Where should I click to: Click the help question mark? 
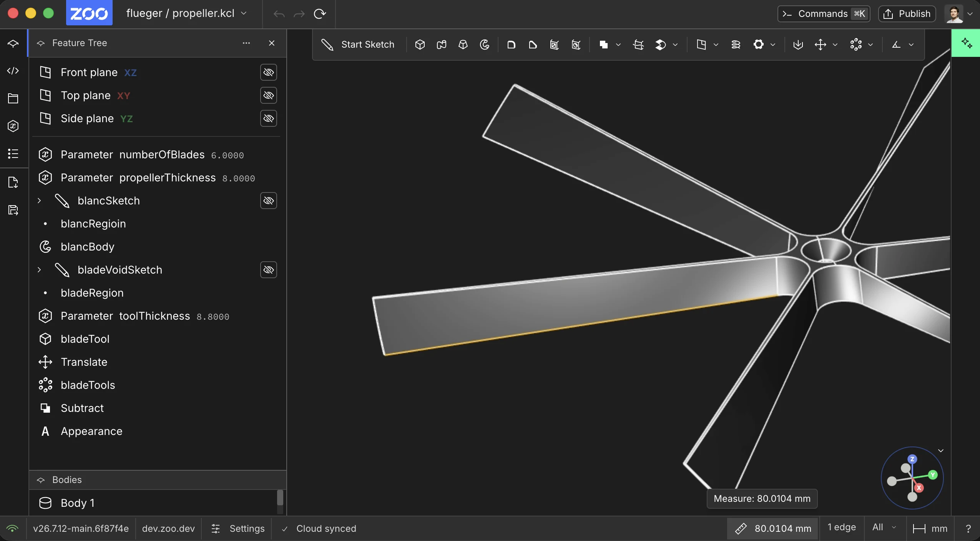[x=968, y=529]
